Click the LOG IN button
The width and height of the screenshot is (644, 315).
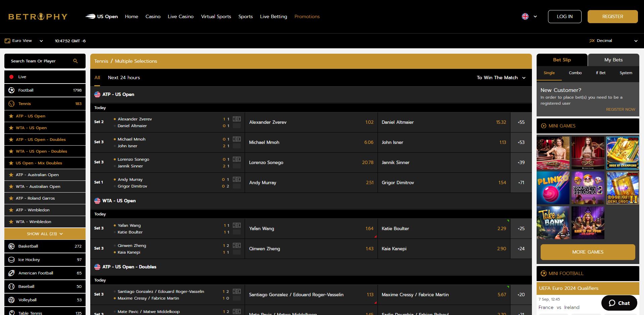pyautogui.click(x=565, y=16)
